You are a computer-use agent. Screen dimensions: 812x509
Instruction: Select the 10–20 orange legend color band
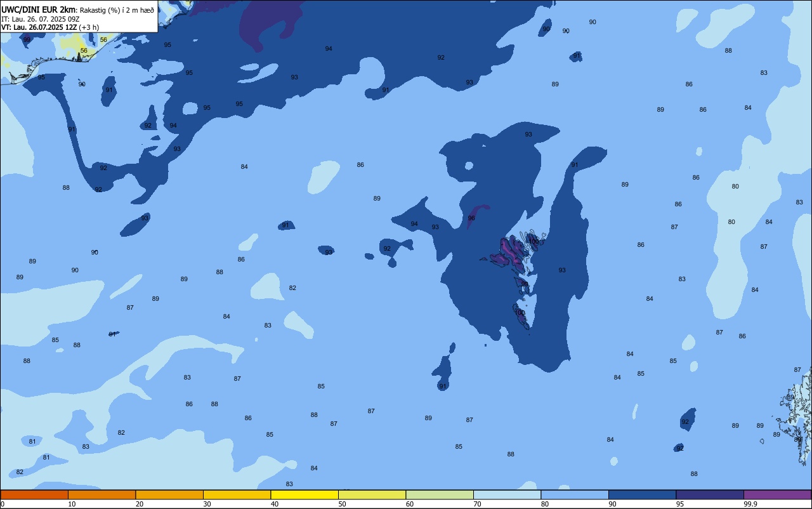[101, 494]
